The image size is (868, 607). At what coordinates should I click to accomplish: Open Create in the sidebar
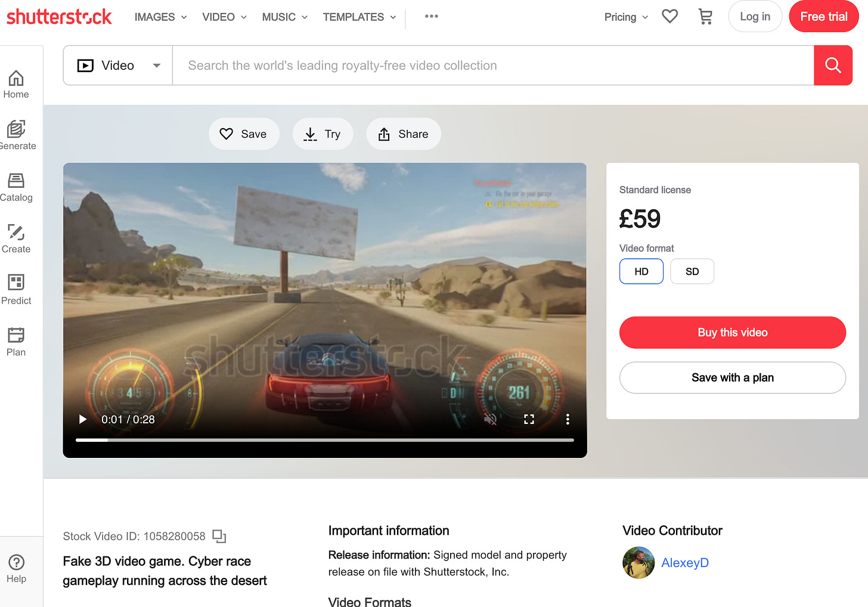[x=16, y=239]
